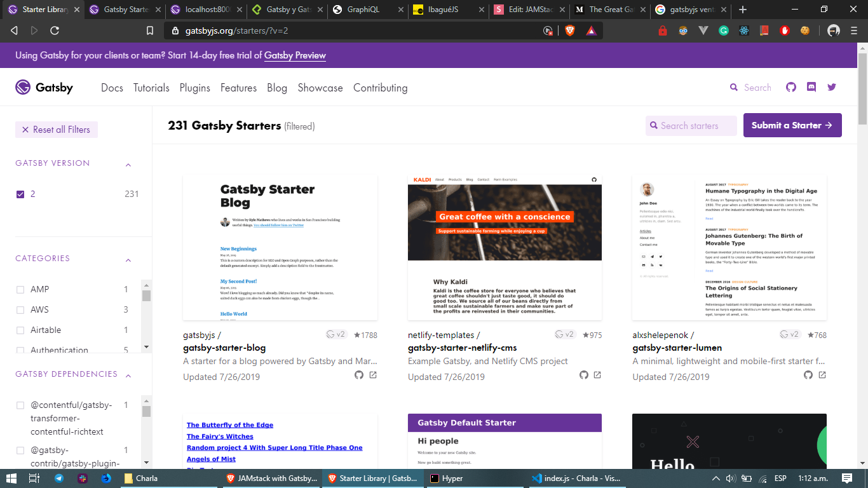Open the Twitter icon in site header

tap(832, 88)
